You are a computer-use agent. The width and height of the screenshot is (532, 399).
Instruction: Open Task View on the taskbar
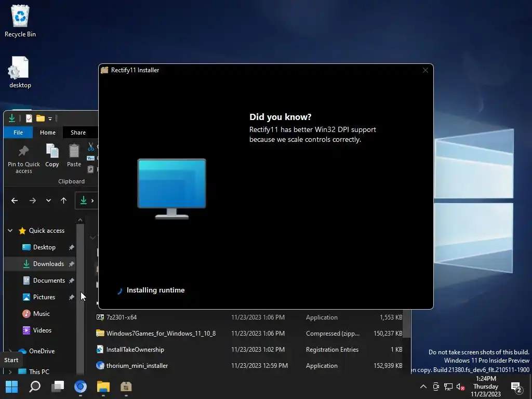pyautogui.click(x=58, y=387)
